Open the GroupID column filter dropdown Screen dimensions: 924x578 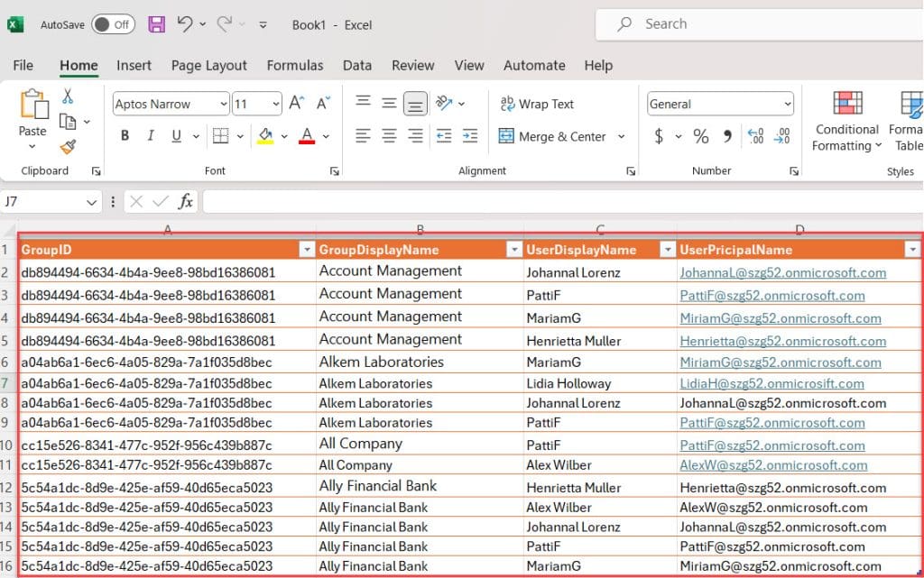[x=307, y=250]
